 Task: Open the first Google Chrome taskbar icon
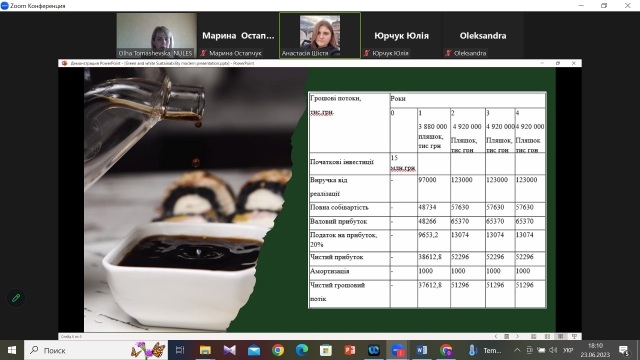pyautogui.click(x=278, y=350)
